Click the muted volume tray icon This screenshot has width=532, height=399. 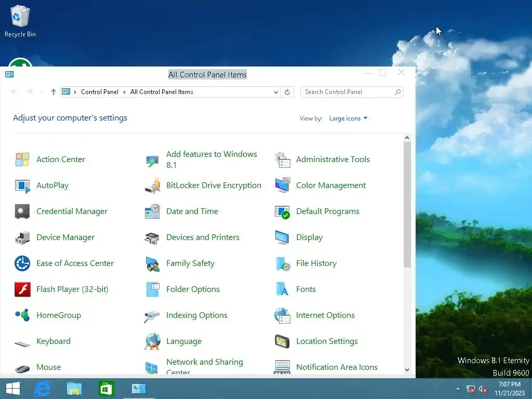pyautogui.click(x=483, y=389)
